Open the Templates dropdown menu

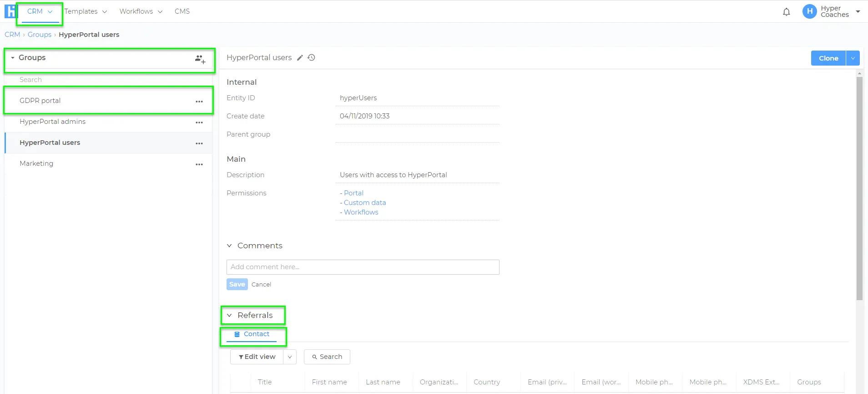[86, 11]
